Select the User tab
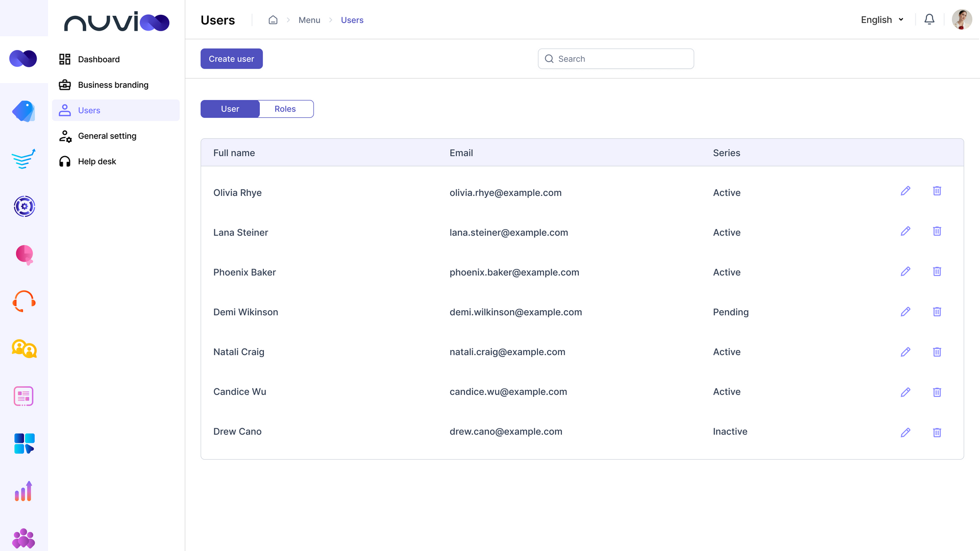The image size is (980, 551). coord(230,109)
